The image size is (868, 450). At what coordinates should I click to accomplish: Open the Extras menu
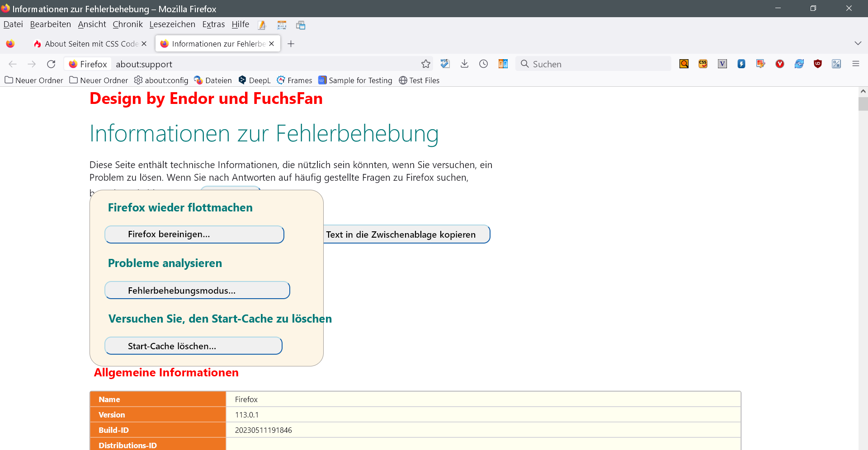[213, 24]
